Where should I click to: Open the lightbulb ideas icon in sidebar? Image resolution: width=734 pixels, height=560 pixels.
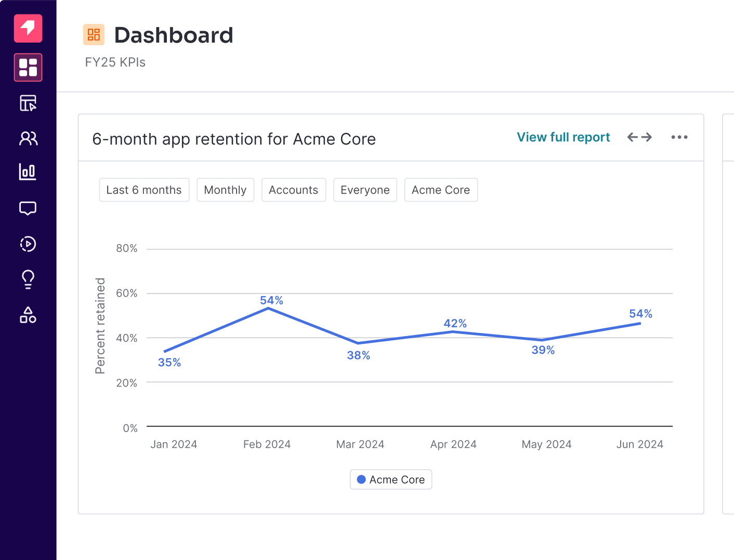click(x=28, y=279)
